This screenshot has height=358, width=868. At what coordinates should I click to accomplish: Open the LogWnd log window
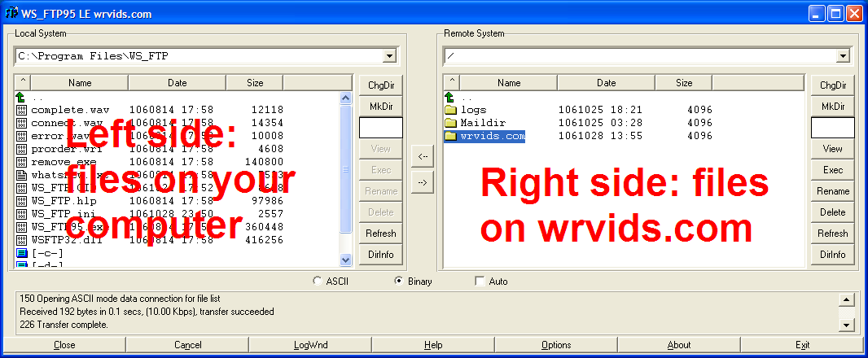310,345
